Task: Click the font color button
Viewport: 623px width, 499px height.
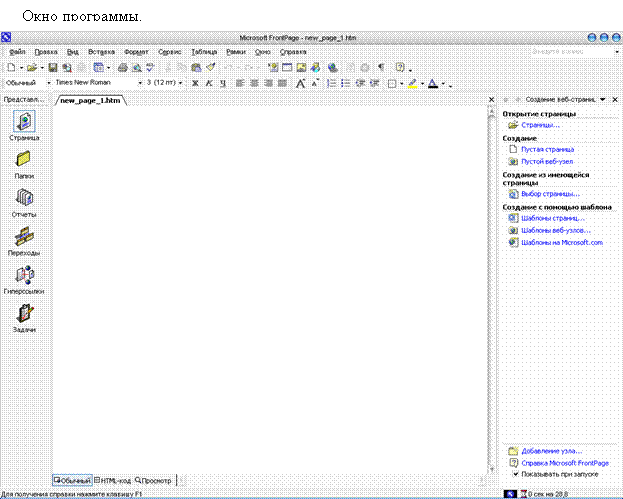Action: pos(433,83)
